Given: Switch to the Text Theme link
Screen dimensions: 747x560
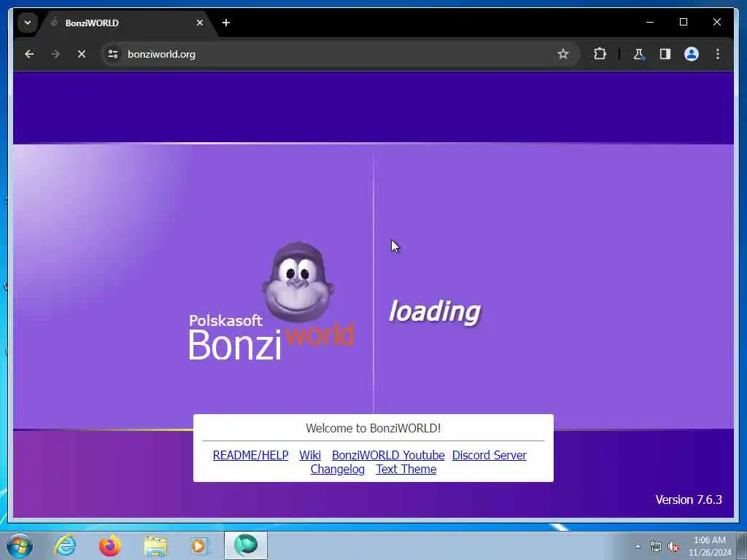Looking at the screenshot, I should click(406, 469).
